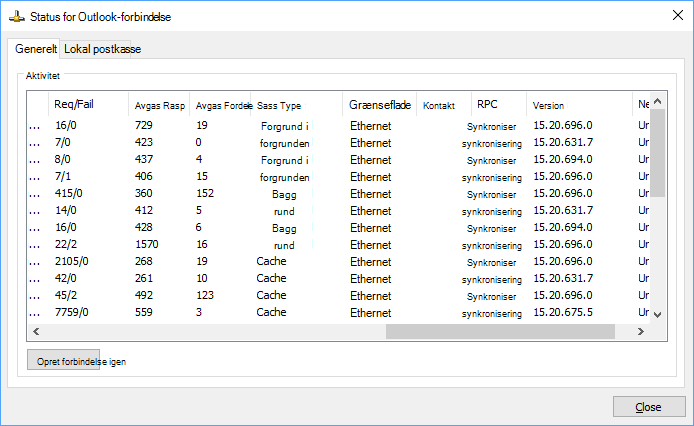The height and width of the screenshot is (426, 694).
Task: Click the vertical scrollbar thumb
Action: (x=658, y=153)
